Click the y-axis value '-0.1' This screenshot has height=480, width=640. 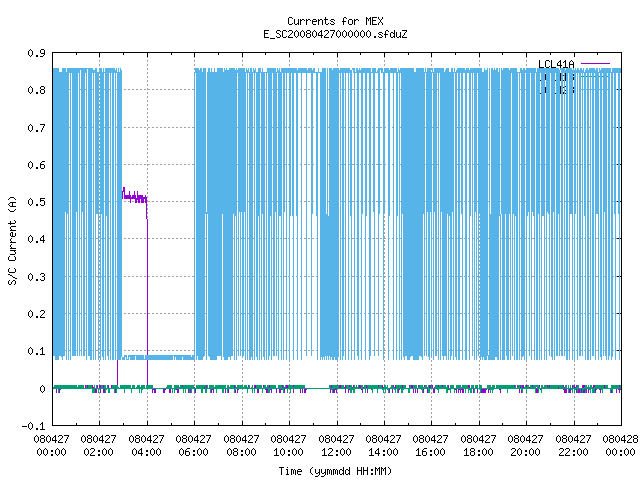click(33, 426)
